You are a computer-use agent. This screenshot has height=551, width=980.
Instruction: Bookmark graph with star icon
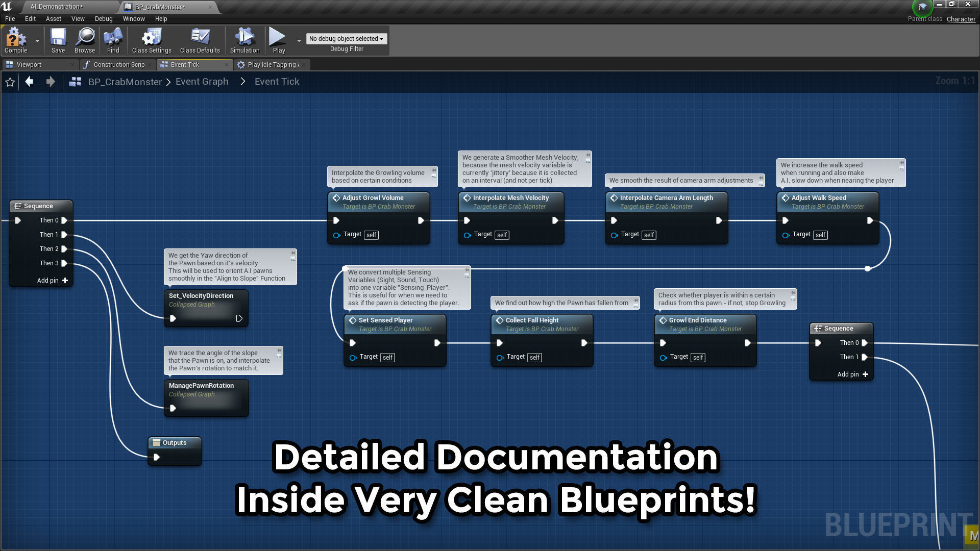point(10,82)
